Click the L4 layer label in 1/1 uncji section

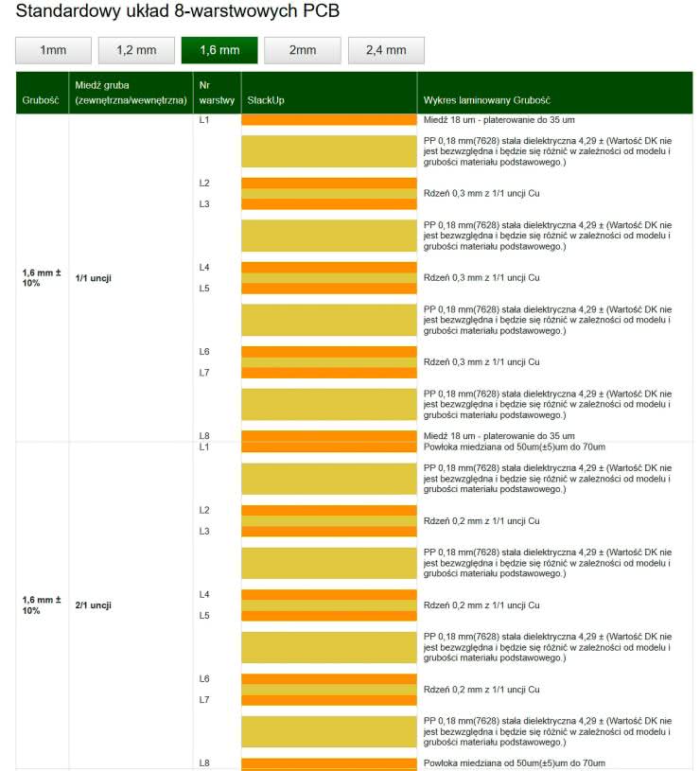[x=204, y=268]
